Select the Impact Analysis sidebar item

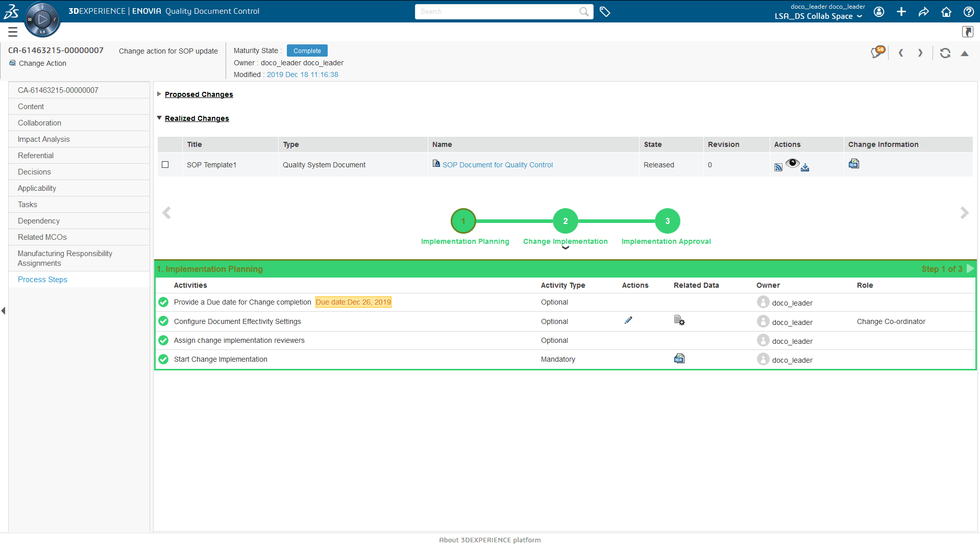[x=44, y=139]
